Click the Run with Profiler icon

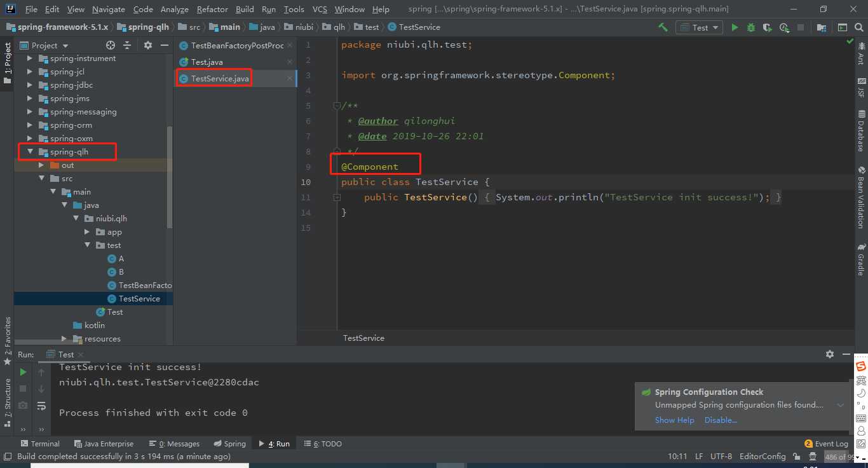[784, 27]
